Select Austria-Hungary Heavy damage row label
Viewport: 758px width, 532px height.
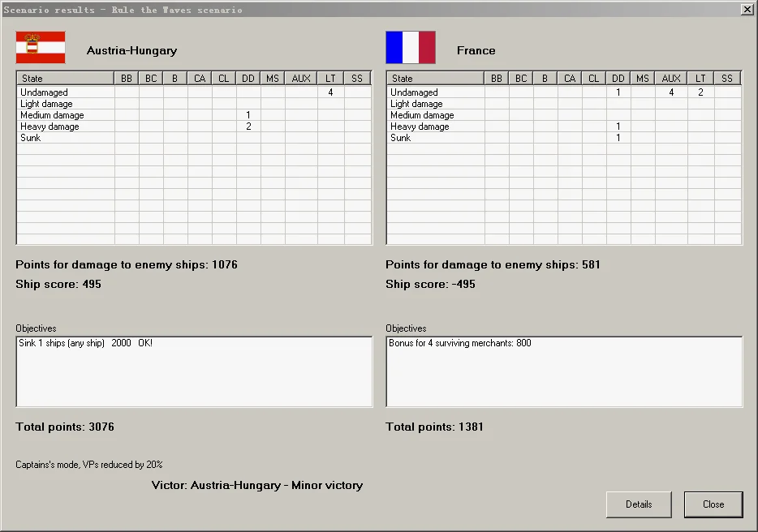pyautogui.click(x=50, y=127)
